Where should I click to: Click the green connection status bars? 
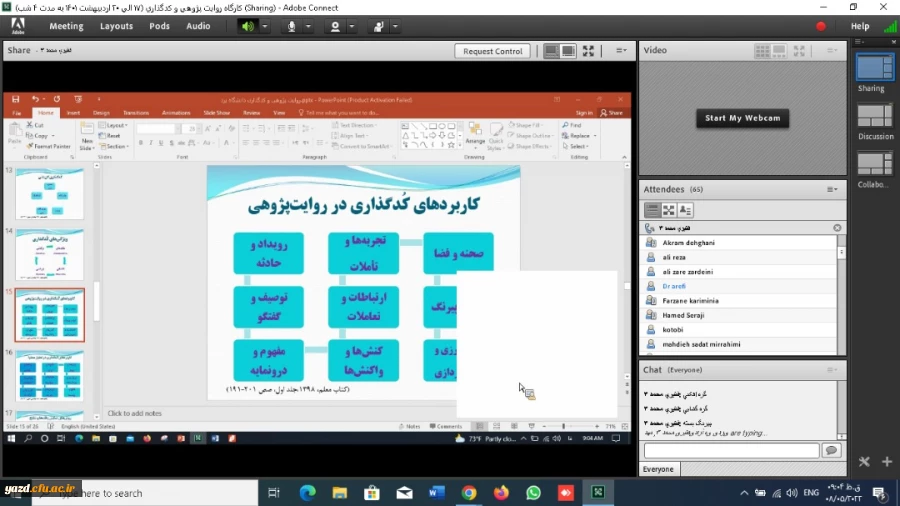pos(890,26)
